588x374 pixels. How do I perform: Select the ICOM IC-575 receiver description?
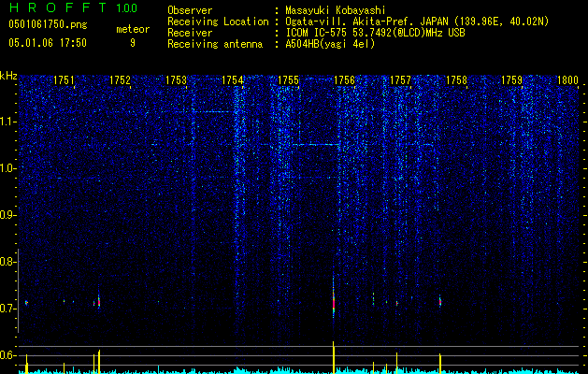coord(375,33)
